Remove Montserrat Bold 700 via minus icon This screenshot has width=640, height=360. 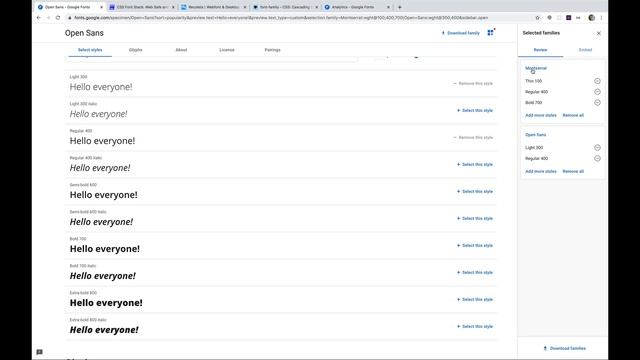pyautogui.click(x=597, y=102)
